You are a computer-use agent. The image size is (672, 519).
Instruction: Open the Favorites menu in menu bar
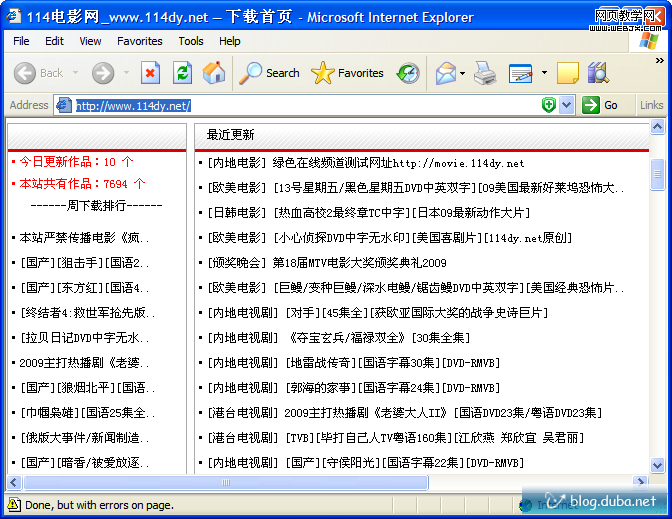pos(139,41)
